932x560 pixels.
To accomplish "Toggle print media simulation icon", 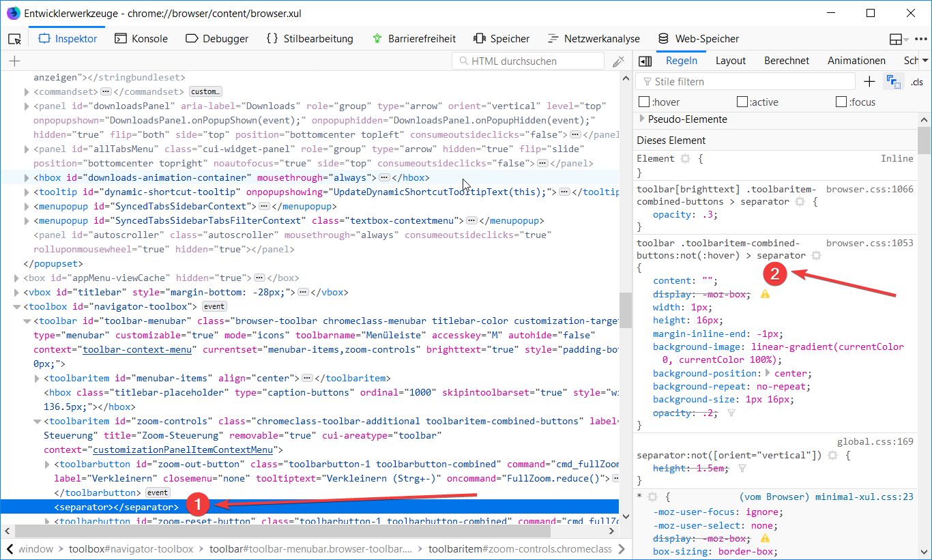I will tap(892, 82).
